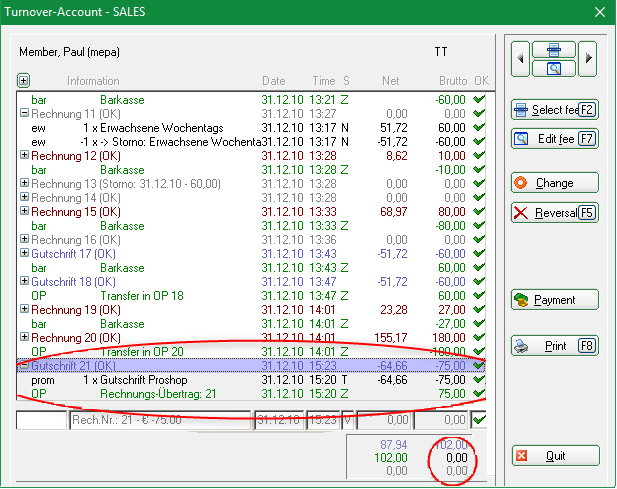Open the Payment button
This screenshot has width=617, height=489.
pyautogui.click(x=555, y=300)
